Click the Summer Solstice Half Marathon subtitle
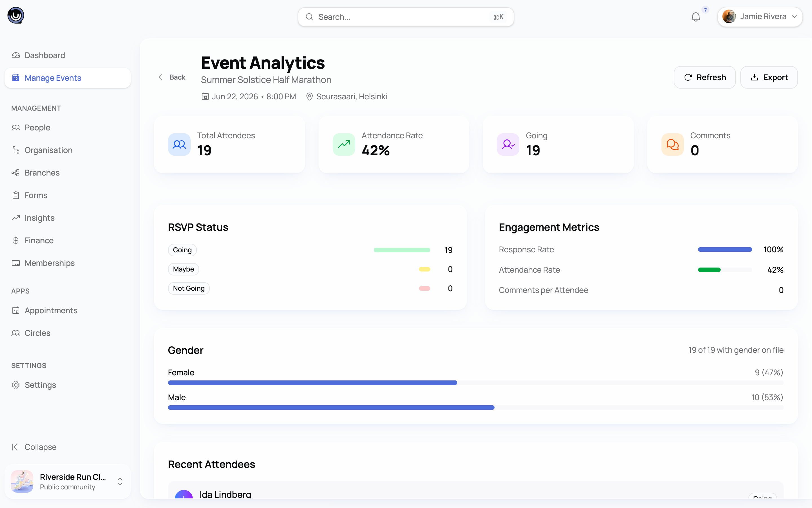The width and height of the screenshot is (812, 508). [x=266, y=80]
